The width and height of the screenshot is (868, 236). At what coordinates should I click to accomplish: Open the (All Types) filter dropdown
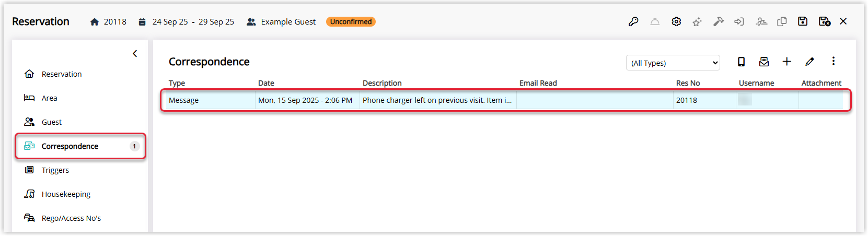(x=673, y=63)
